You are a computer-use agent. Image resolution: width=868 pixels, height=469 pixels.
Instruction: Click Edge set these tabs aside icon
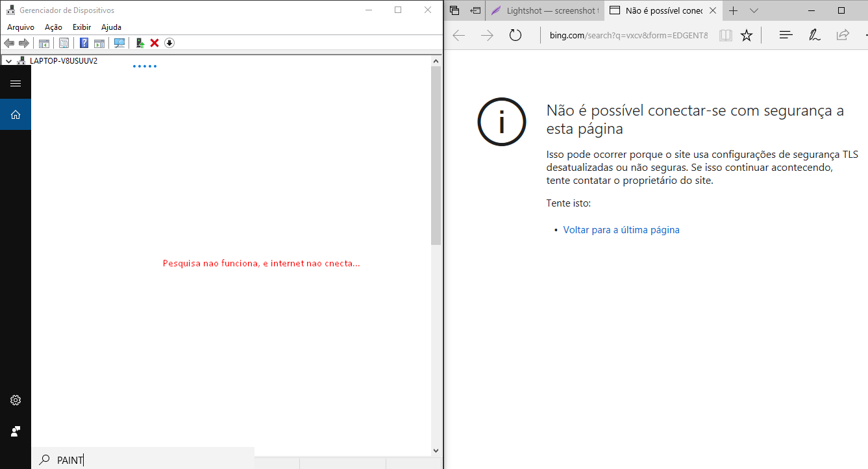475,10
